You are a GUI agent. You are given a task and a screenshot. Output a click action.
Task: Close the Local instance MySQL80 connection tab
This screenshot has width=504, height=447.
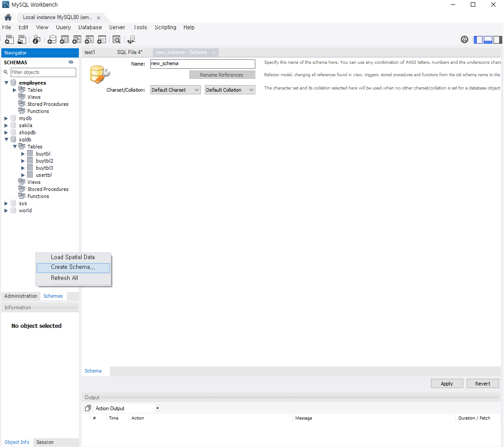(x=99, y=18)
